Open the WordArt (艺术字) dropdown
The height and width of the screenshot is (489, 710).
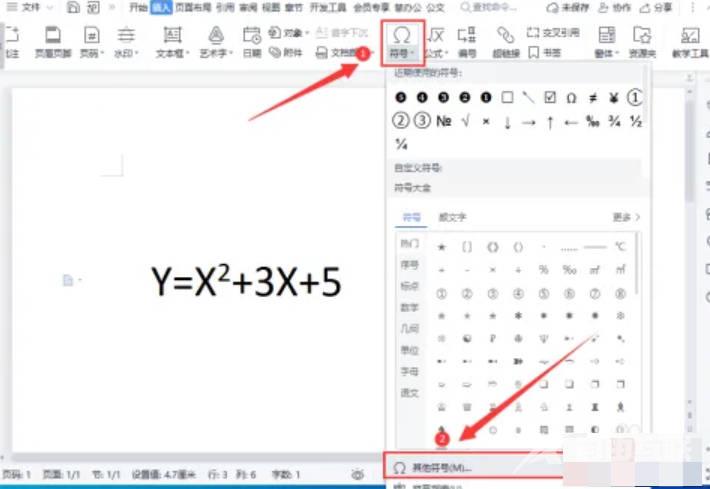216,42
